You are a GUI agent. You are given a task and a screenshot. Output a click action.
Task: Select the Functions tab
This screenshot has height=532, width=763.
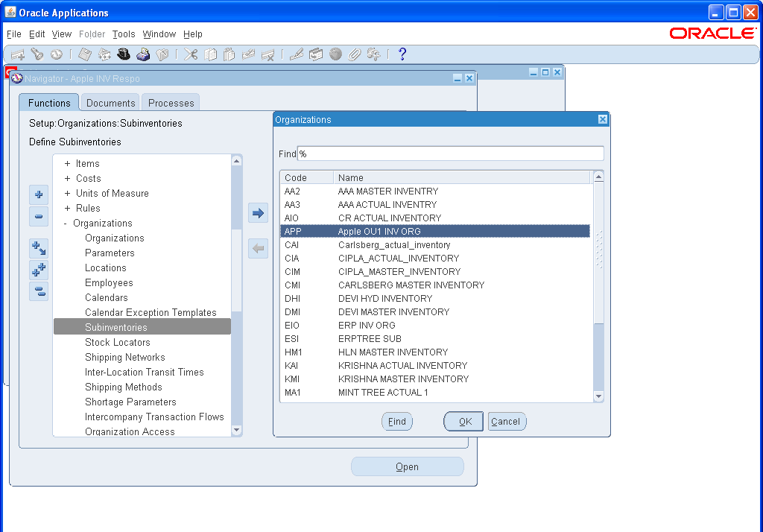click(x=49, y=103)
